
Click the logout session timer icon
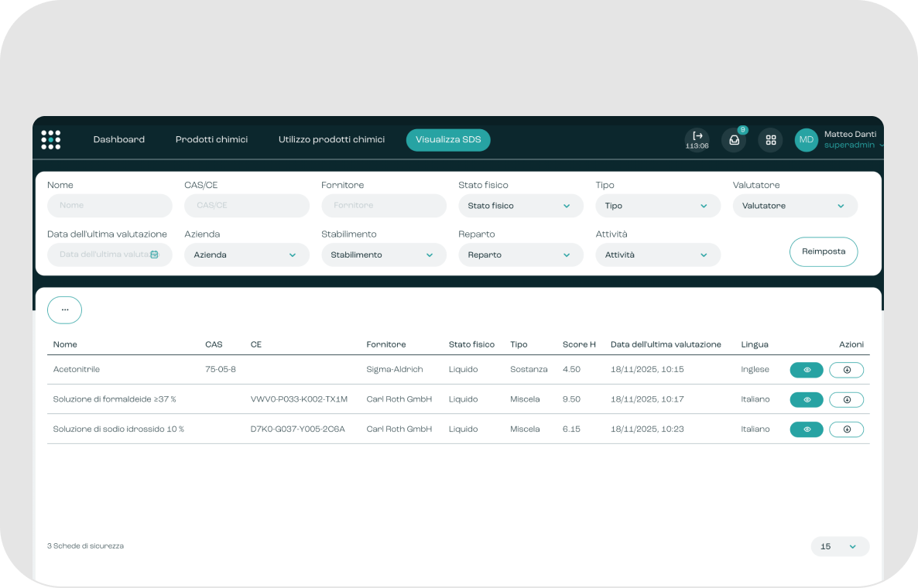point(697,140)
